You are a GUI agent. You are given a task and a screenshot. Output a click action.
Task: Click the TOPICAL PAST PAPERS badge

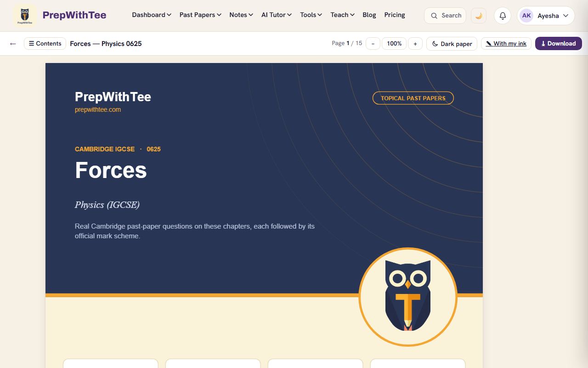click(413, 98)
